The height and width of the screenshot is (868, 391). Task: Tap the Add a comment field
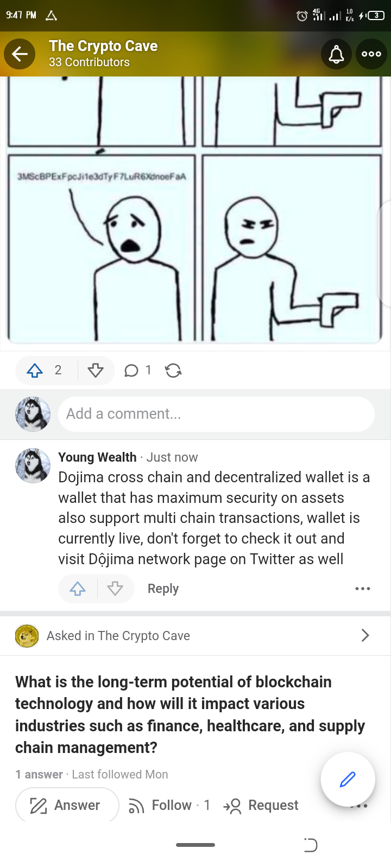tap(216, 414)
